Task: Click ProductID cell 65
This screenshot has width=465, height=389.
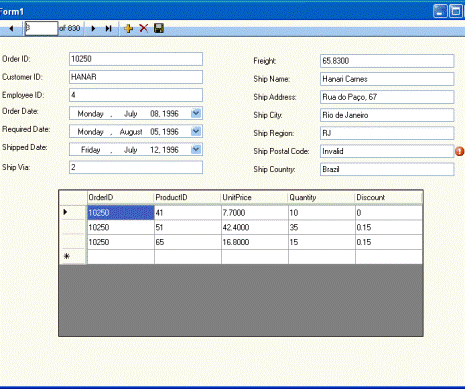Action: tap(188, 242)
